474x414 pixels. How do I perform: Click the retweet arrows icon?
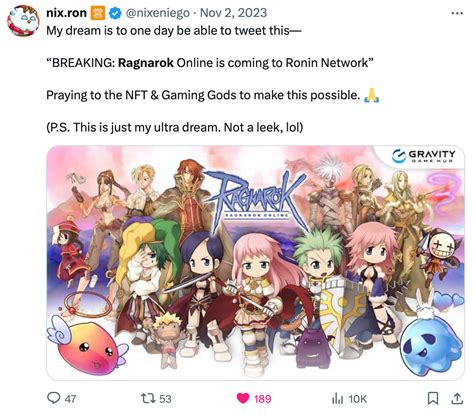[147, 398]
